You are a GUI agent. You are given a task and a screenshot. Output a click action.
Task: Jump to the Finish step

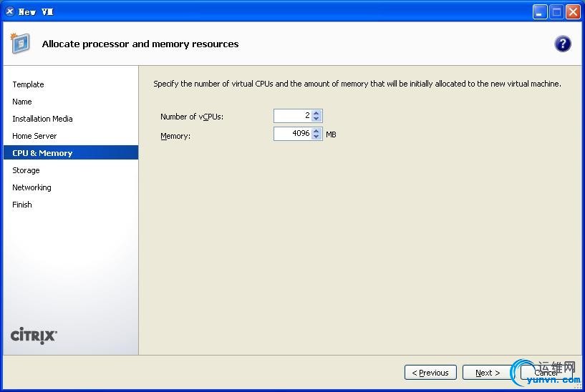tap(22, 205)
